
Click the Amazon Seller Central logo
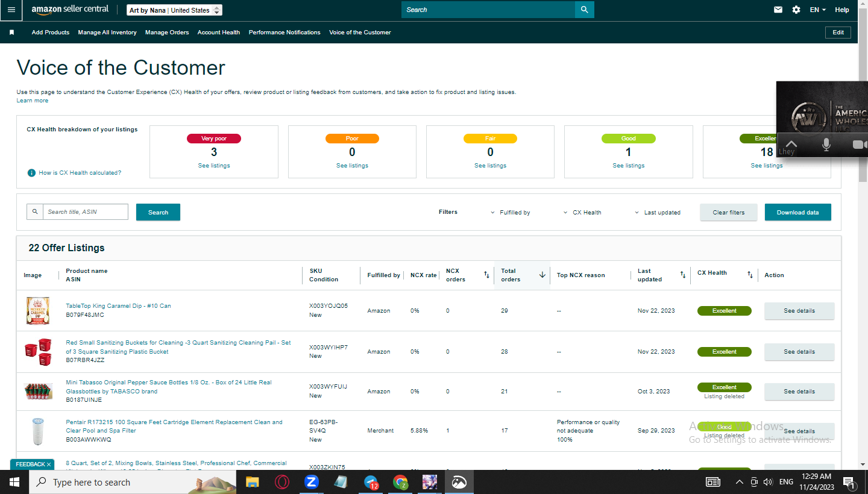click(70, 10)
